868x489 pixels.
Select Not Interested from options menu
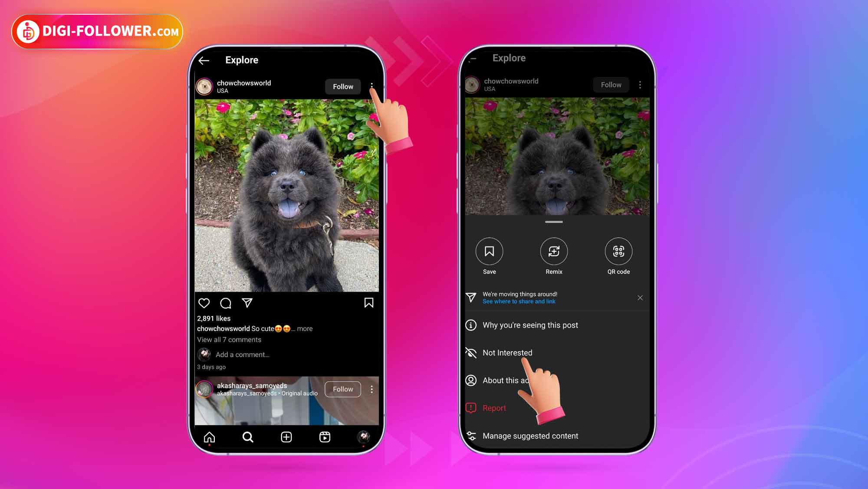coord(507,352)
